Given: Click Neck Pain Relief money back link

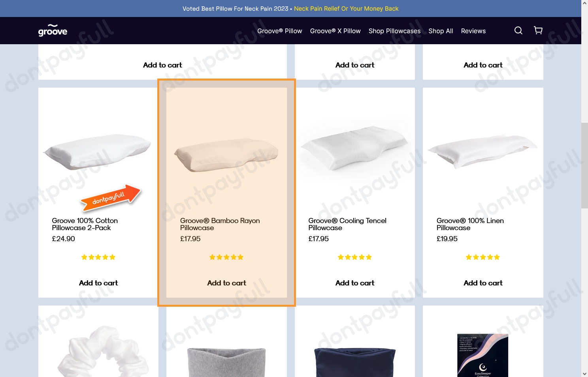Looking at the screenshot, I should coord(346,9).
